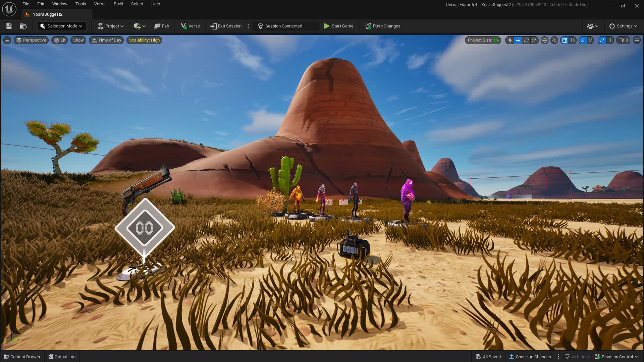Save the current level via floppy icon
Image resolution: width=644 pixels, height=362 pixels.
click(x=9, y=26)
